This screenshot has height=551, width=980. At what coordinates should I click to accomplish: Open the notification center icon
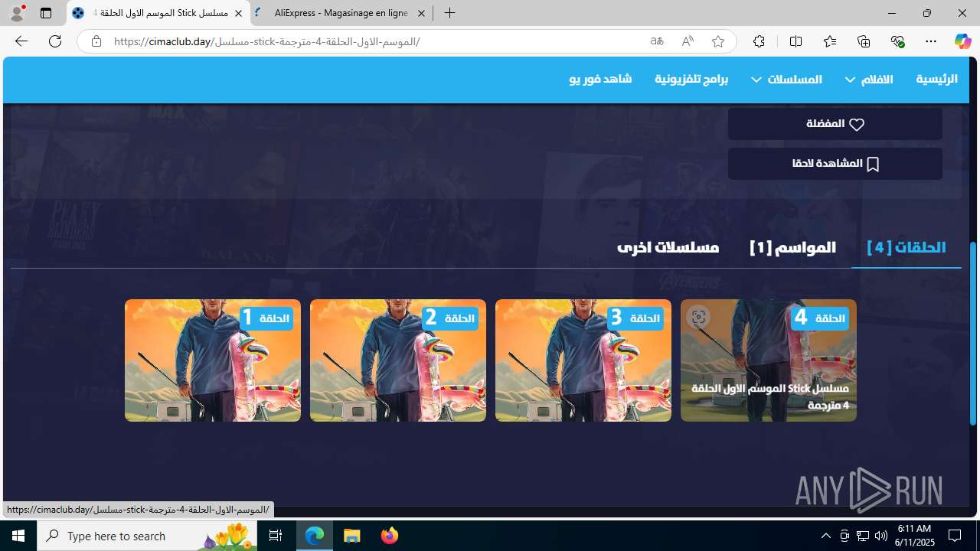point(955,536)
